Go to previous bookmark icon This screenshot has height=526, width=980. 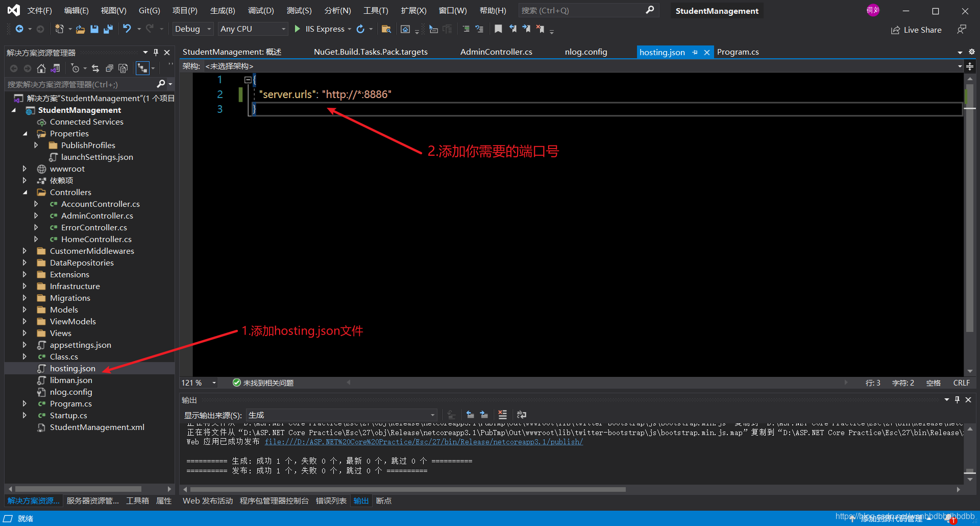(x=512, y=29)
